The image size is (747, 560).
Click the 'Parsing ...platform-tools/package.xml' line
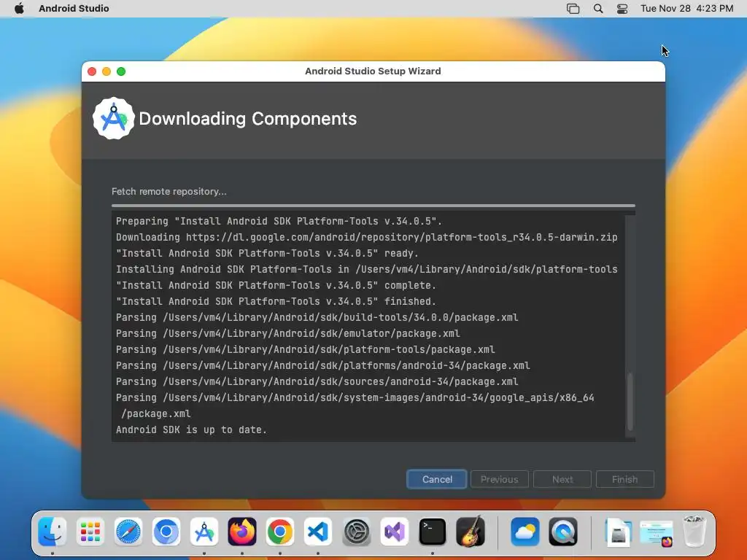(306, 349)
